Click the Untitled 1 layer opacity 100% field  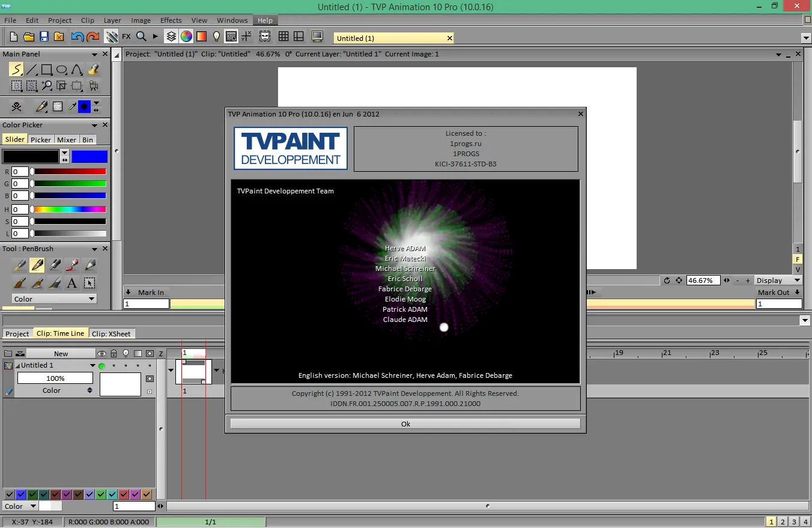[55, 378]
